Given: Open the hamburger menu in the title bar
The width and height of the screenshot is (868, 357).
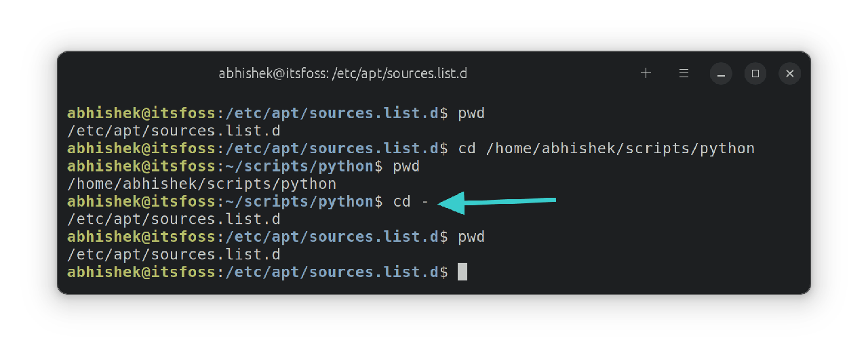Looking at the screenshot, I should pyautogui.click(x=684, y=73).
